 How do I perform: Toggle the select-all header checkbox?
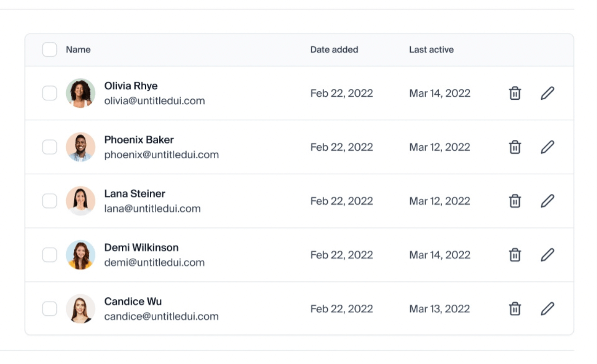50,50
